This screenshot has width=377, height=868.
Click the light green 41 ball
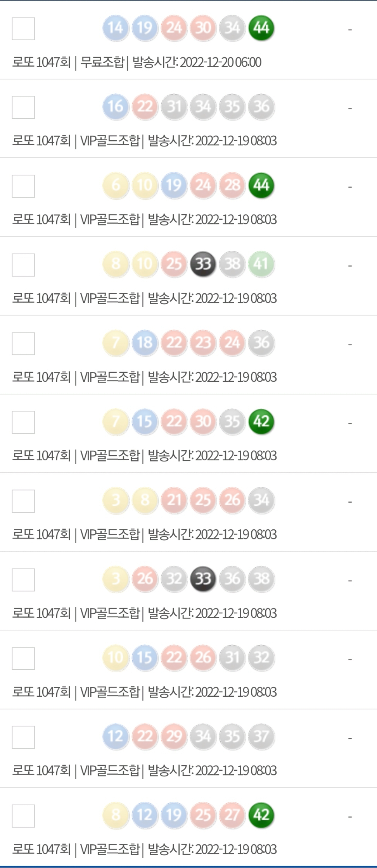click(x=261, y=264)
